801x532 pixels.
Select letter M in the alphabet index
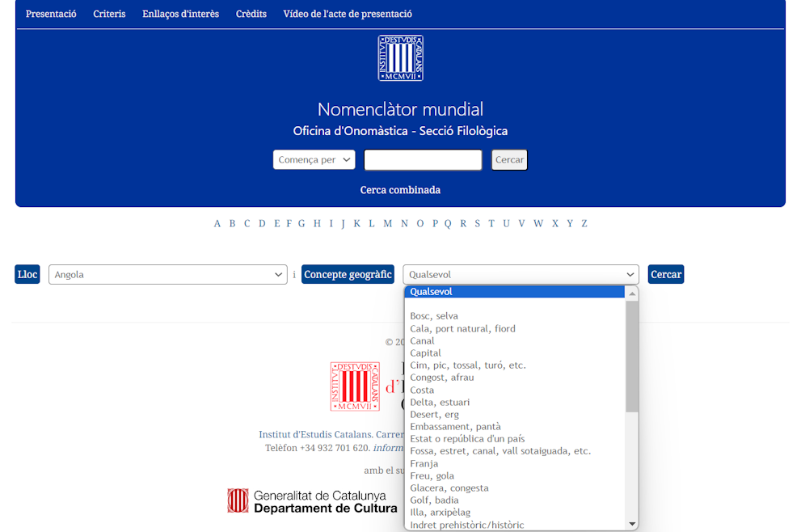388,224
